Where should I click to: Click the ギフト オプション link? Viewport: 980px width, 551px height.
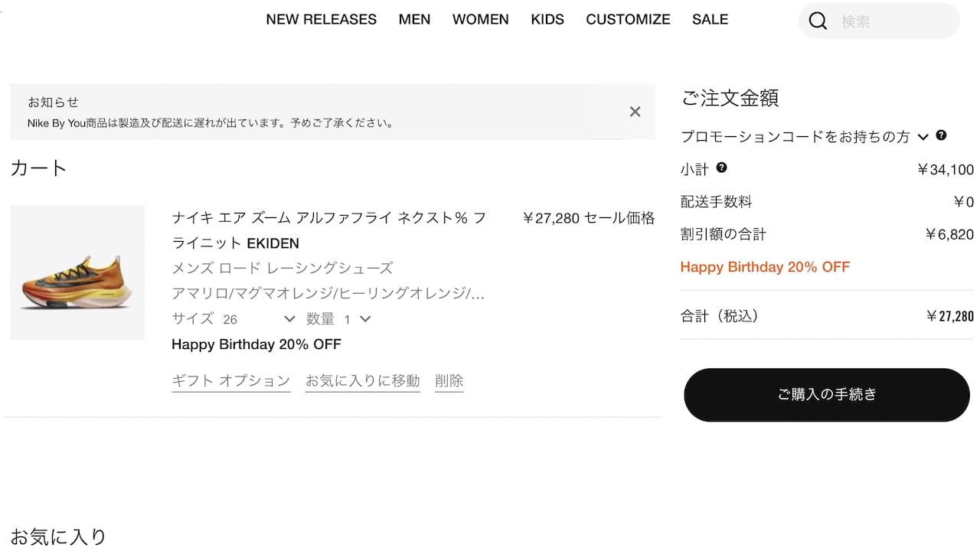[x=231, y=381]
